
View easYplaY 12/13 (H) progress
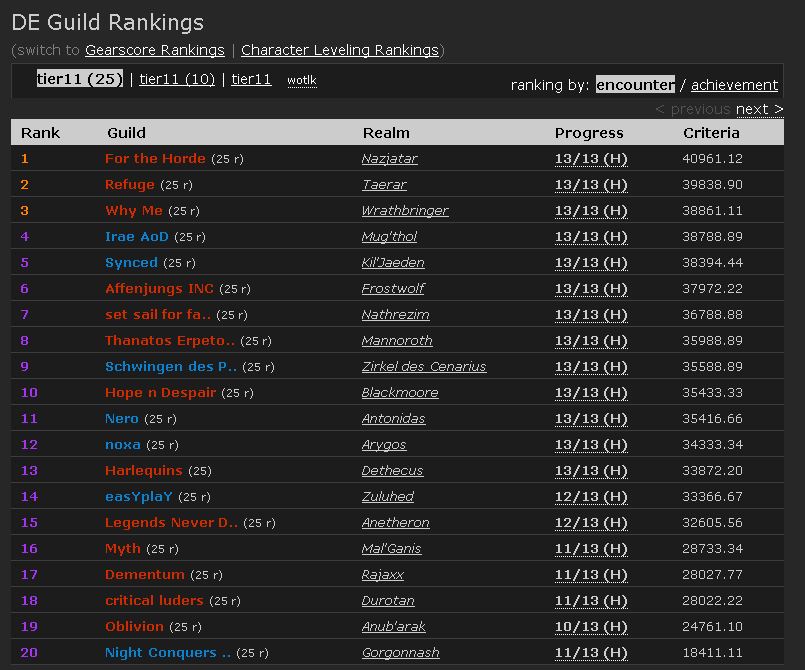click(x=591, y=497)
